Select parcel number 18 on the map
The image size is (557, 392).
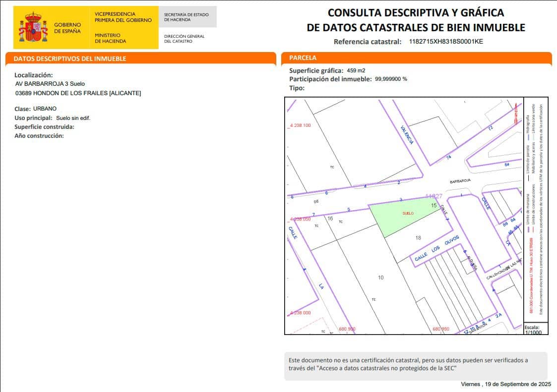click(418, 238)
